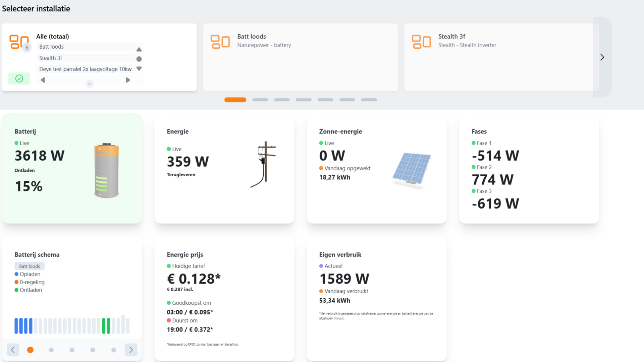The width and height of the screenshot is (644, 362).
Task: Select second carousel page indicator bar
Action: point(260,100)
